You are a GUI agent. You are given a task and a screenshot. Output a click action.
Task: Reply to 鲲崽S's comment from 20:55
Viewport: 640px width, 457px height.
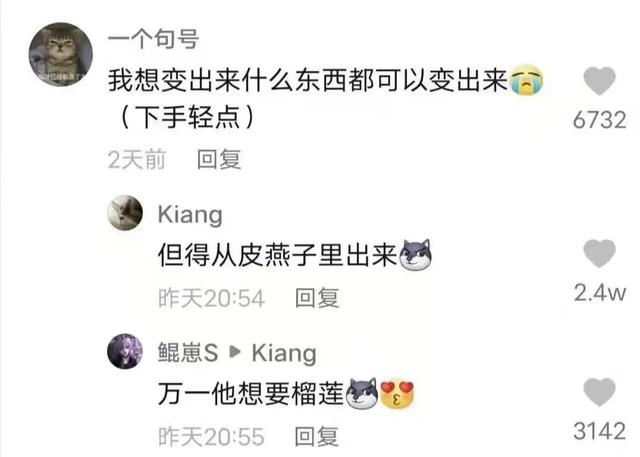[x=317, y=437]
